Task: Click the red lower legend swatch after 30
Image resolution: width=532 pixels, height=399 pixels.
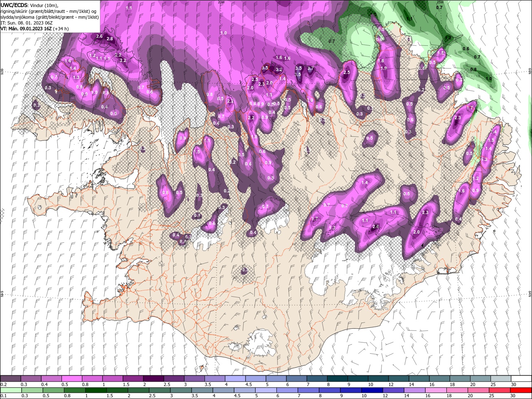Action: pos(521,390)
